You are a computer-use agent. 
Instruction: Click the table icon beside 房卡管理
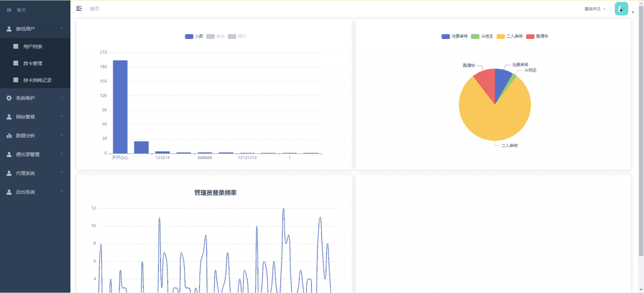(x=16, y=64)
